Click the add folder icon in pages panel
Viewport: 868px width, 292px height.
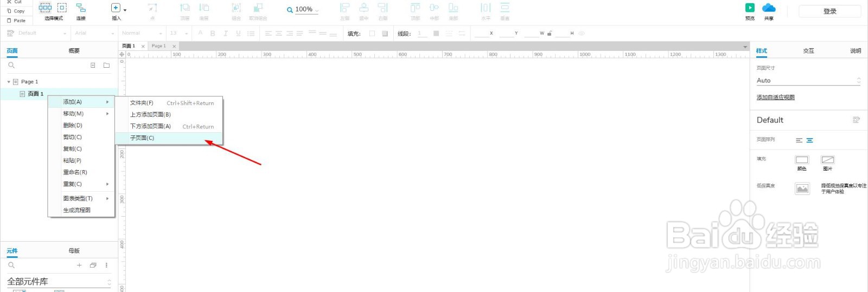[106, 65]
